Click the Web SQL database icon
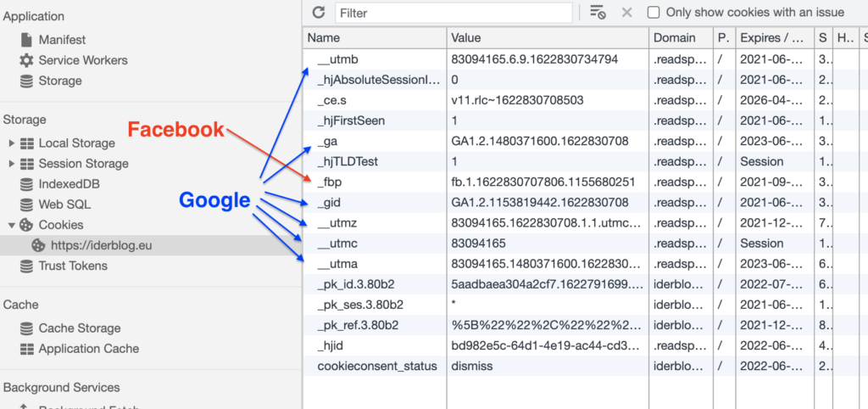Viewport: 868px width, 409px height. [26, 204]
